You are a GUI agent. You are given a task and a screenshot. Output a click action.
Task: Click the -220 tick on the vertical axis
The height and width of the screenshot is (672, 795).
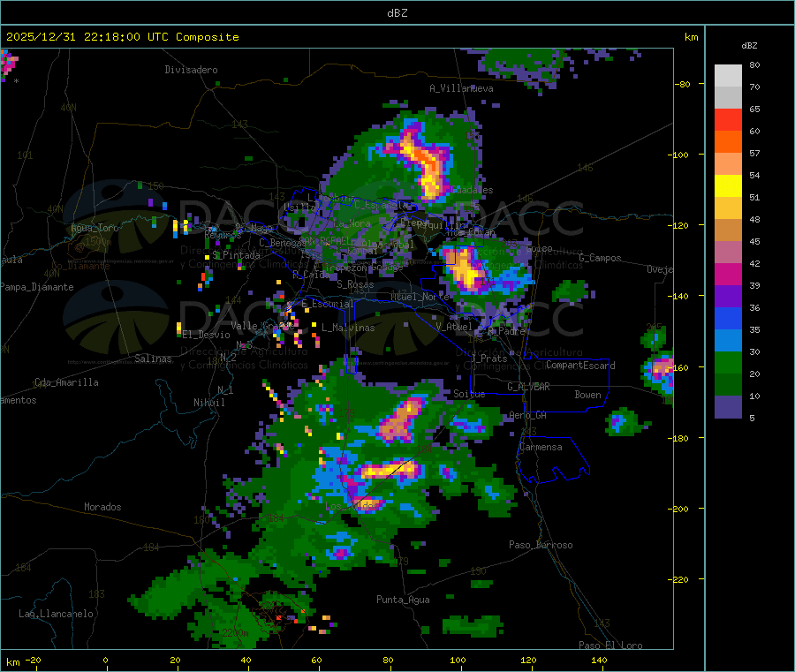click(680, 580)
